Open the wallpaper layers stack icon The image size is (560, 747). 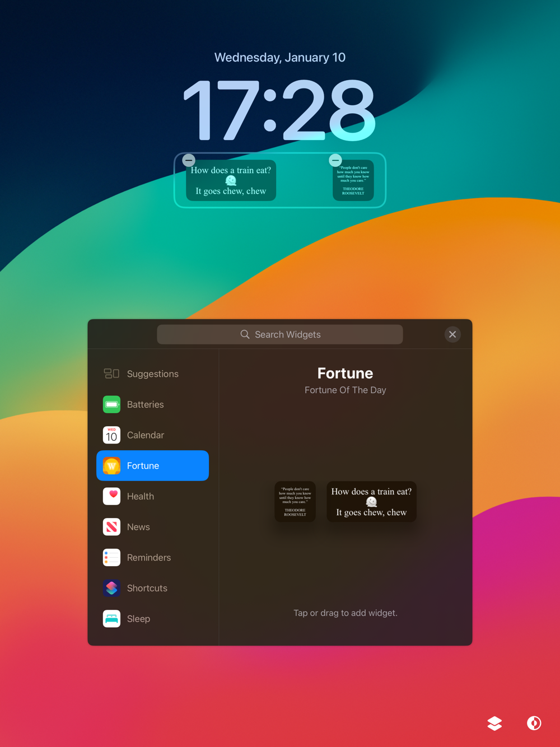[x=494, y=723]
